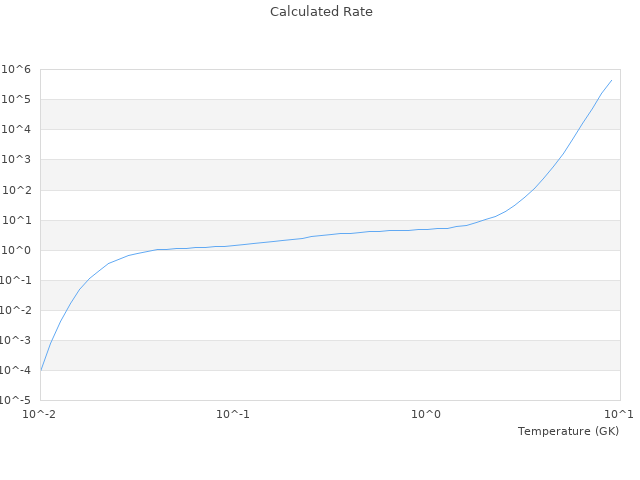Click the blue curve's lowest starting point
Image resolution: width=640 pixels, height=480 pixels.
(41, 370)
